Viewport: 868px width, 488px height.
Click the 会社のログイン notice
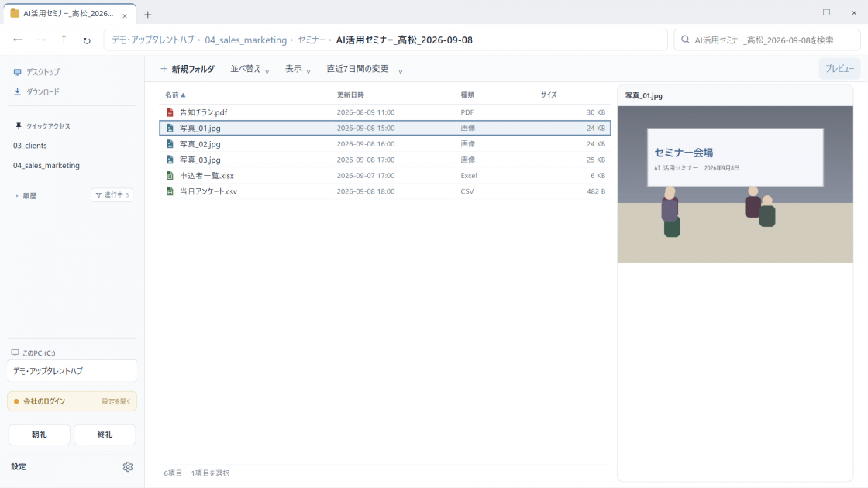(72, 402)
